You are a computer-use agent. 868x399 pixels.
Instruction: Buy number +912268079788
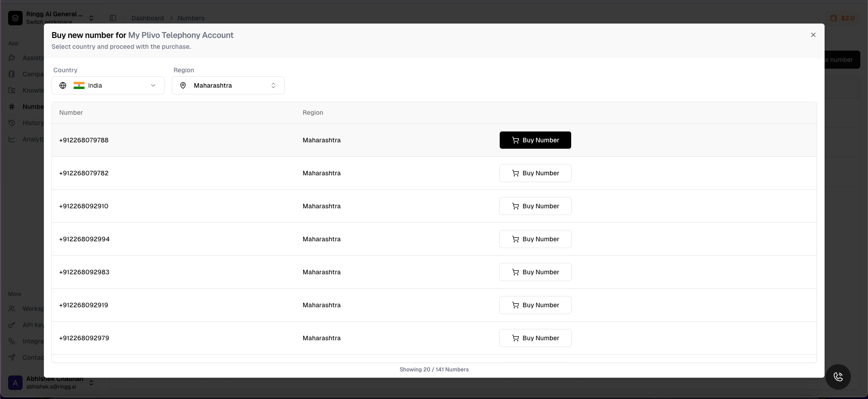click(535, 140)
